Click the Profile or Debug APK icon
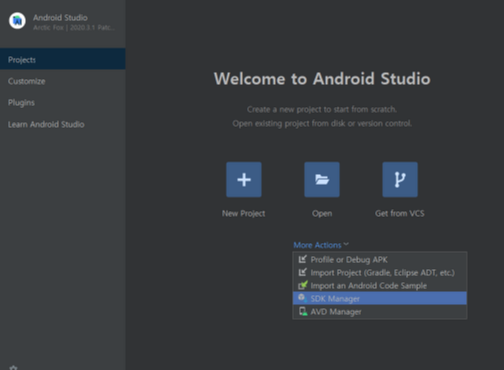The height and width of the screenshot is (370, 504). pyautogui.click(x=303, y=259)
